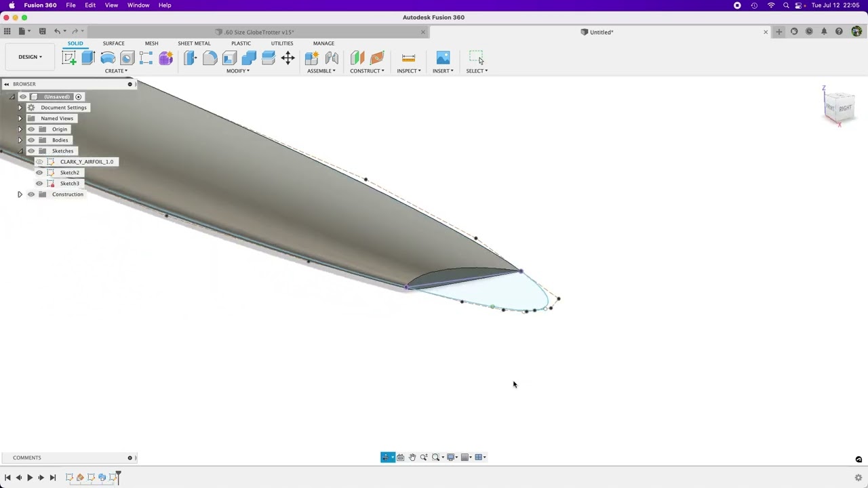Select the Create Sketch tool
The image size is (868, 488).
point(69,58)
